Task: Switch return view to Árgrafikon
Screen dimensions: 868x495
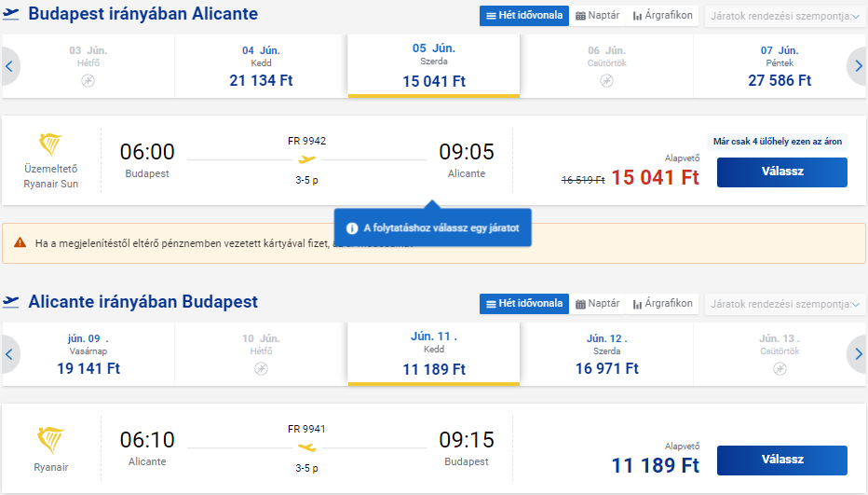Action: [x=662, y=304]
